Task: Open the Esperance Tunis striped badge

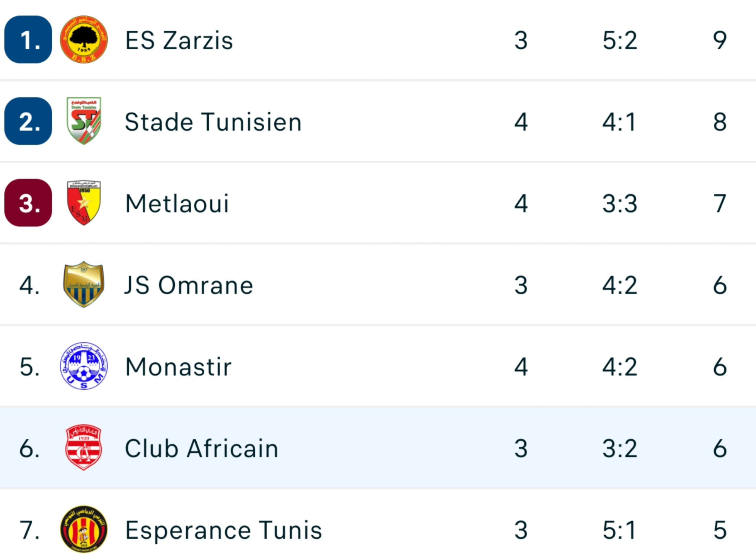Action: tap(84, 529)
